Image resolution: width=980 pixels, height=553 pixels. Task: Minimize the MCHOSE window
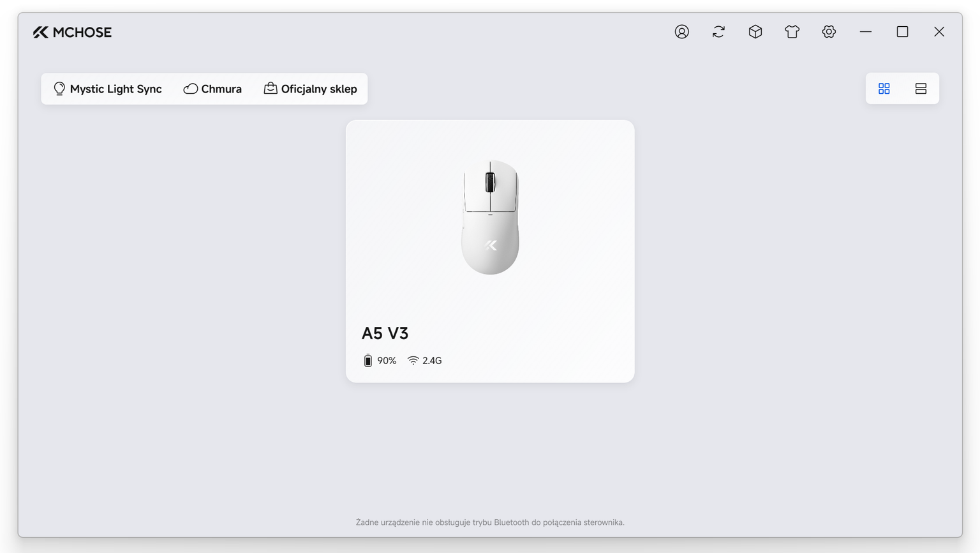tap(866, 32)
